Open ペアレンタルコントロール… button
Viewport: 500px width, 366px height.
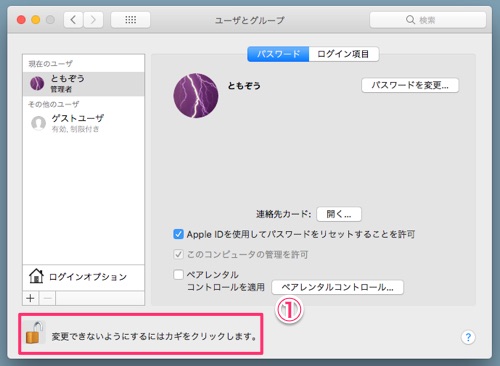[337, 287]
